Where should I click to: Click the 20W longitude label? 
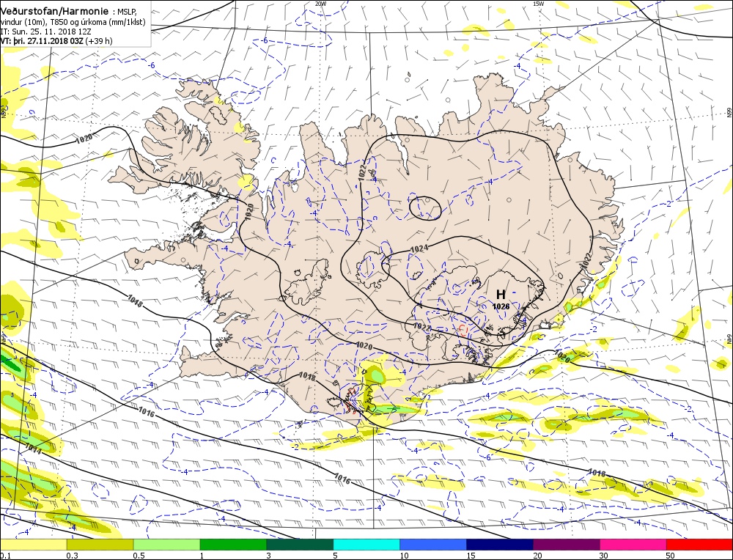(x=320, y=3)
